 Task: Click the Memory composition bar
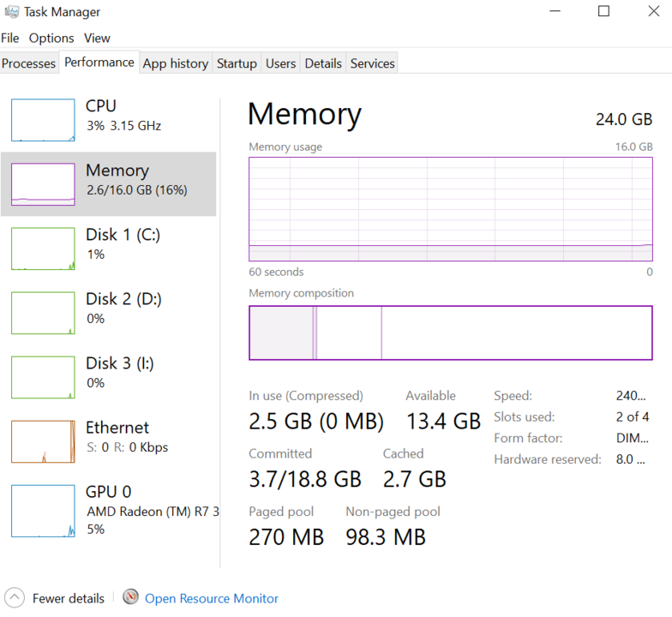(x=450, y=332)
